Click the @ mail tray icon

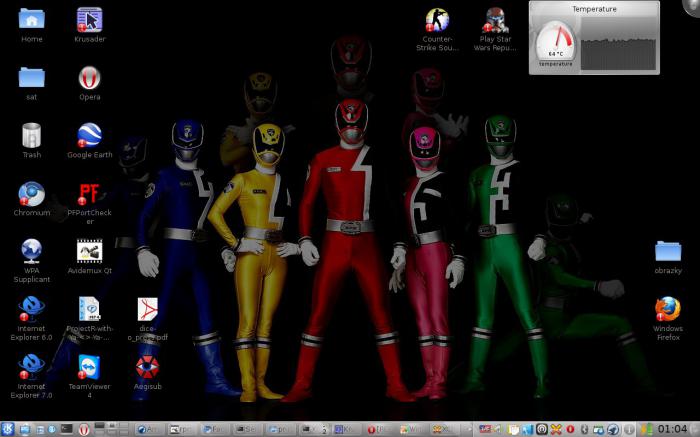[542, 429]
